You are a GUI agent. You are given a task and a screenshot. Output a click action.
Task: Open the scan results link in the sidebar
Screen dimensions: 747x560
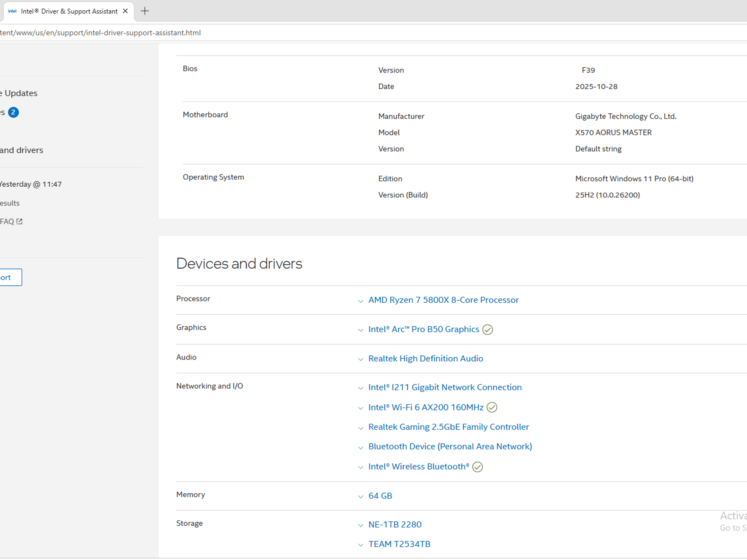10,203
